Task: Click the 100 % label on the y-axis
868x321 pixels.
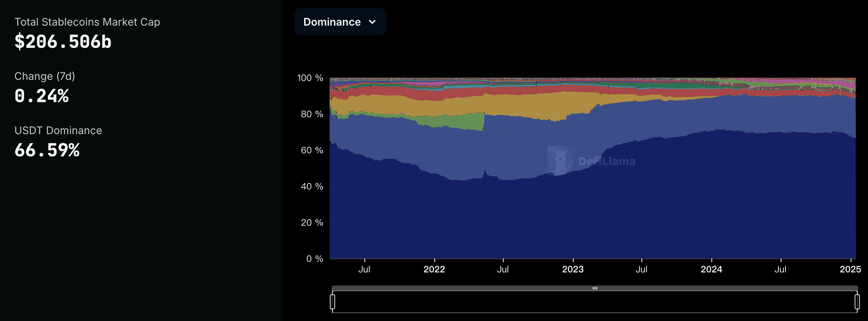Action: 310,78
